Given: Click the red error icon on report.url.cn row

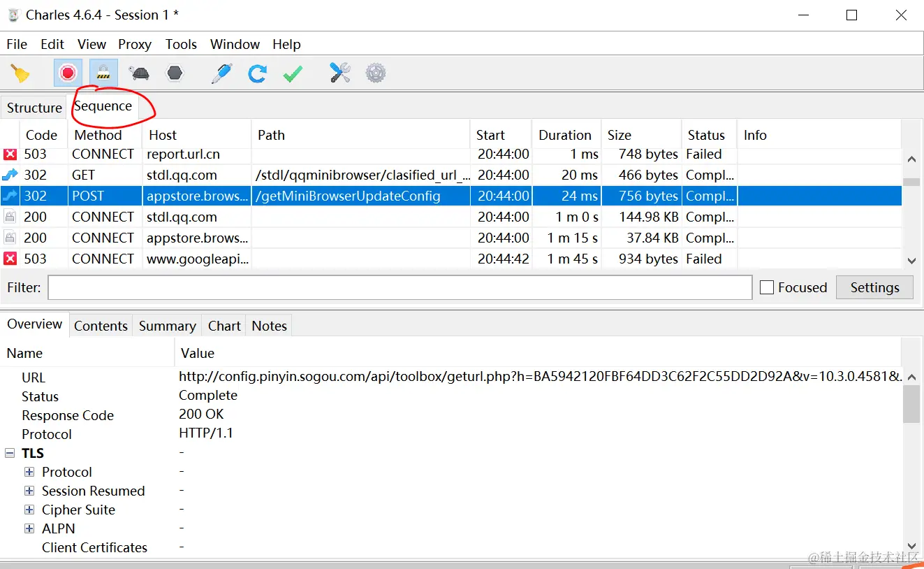Looking at the screenshot, I should 10,154.
